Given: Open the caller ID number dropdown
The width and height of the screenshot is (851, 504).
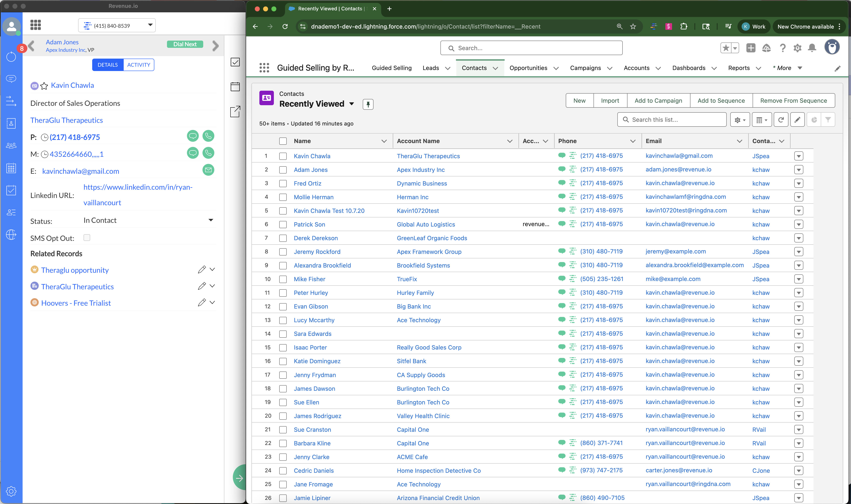Looking at the screenshot, I should tap(150, 25).
